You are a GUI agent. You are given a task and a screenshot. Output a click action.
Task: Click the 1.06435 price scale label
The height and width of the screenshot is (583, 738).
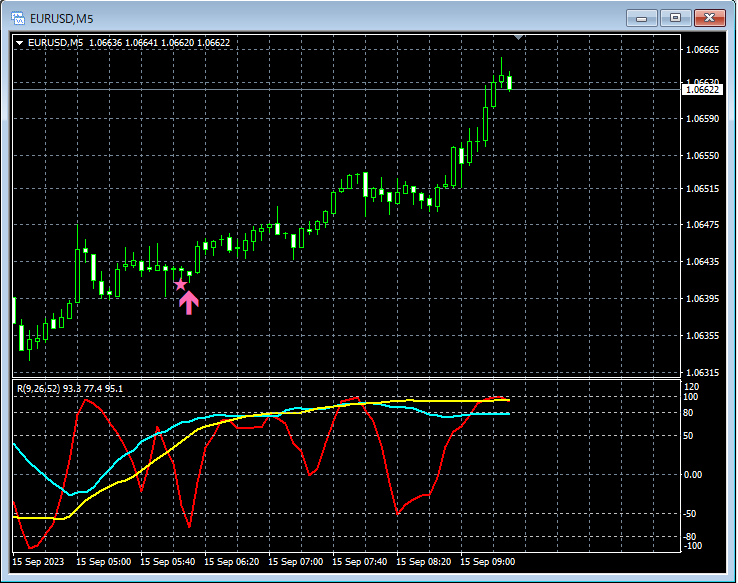click(x=703, y=262)
